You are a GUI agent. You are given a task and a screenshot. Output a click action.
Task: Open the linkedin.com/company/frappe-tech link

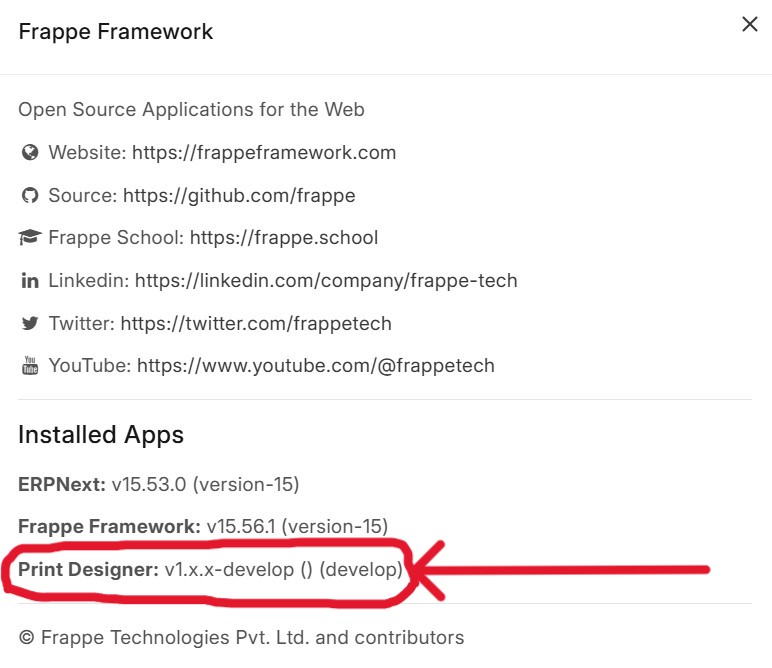[326, 281]
